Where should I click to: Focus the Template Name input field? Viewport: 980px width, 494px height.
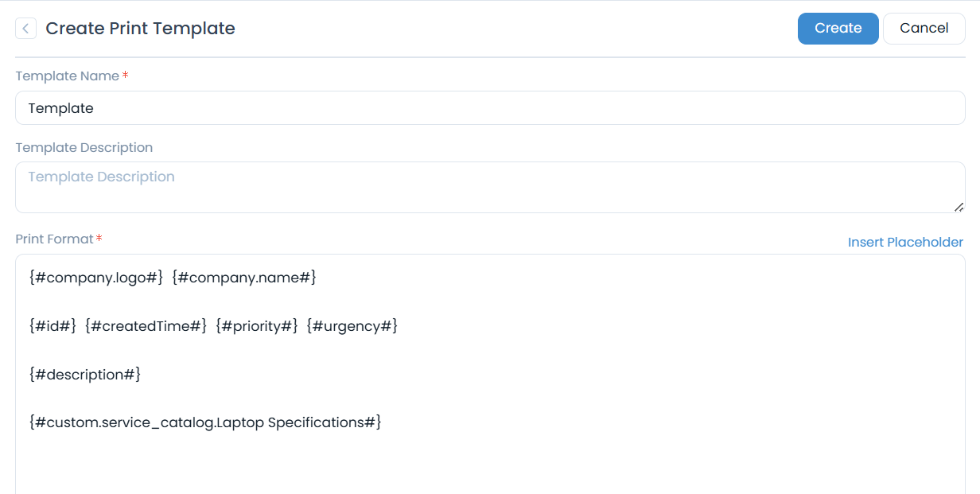(x=490, y=108)
